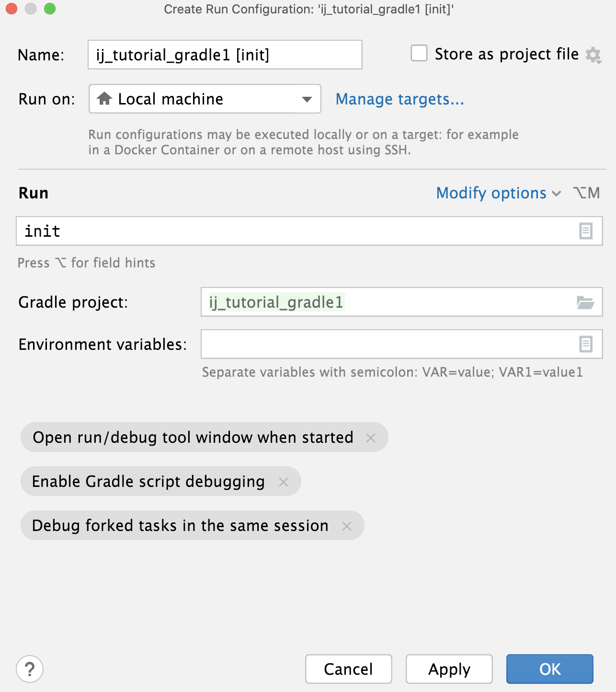This screenshot has width=616, height=692.
Task: Dismiss the Open run/debug tool window option
Action: [x=370, y=437]
